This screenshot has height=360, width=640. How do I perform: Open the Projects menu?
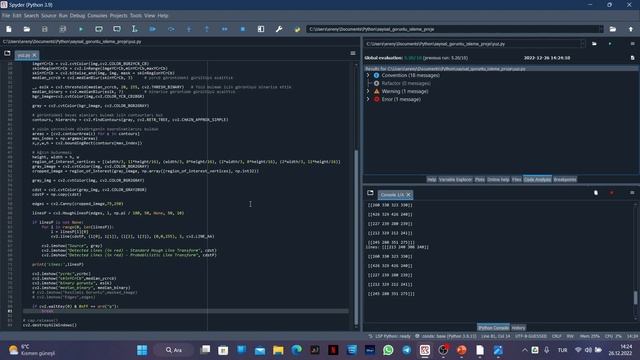pyautogui.click(x=118, y=16)
